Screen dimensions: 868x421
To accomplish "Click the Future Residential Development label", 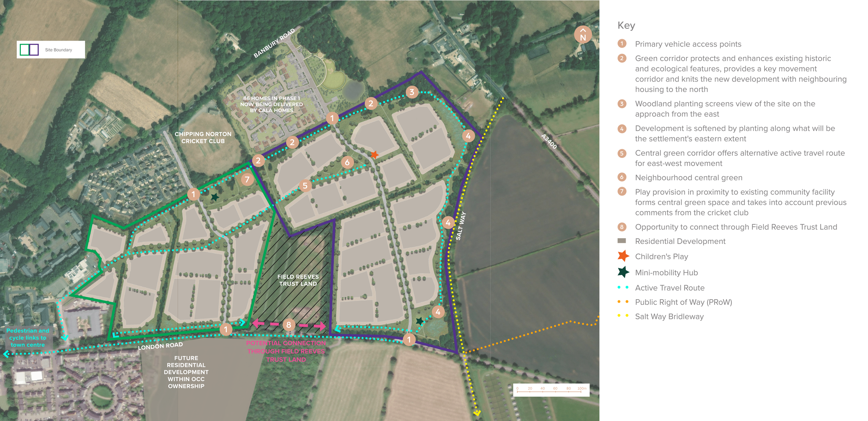I will point(186,372).
